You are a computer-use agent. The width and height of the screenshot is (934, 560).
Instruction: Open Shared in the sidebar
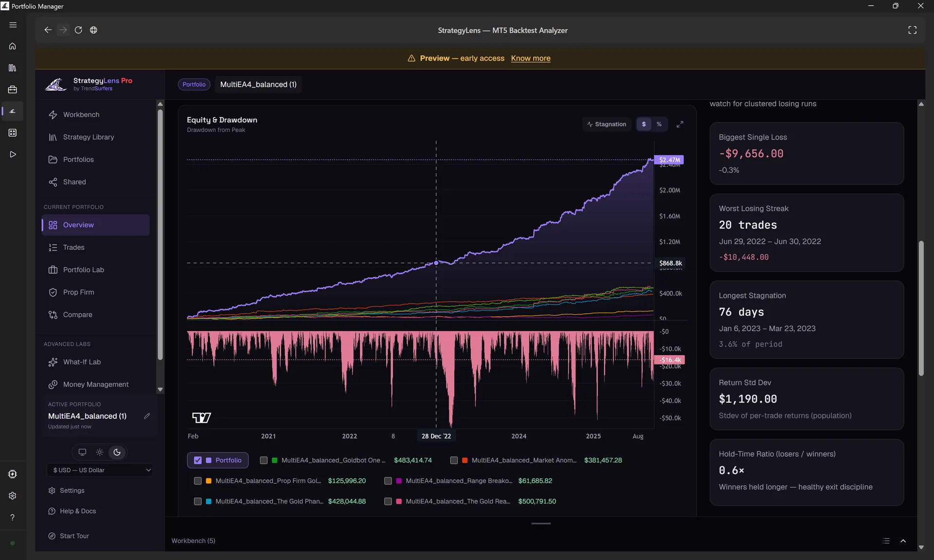[96, 181]
